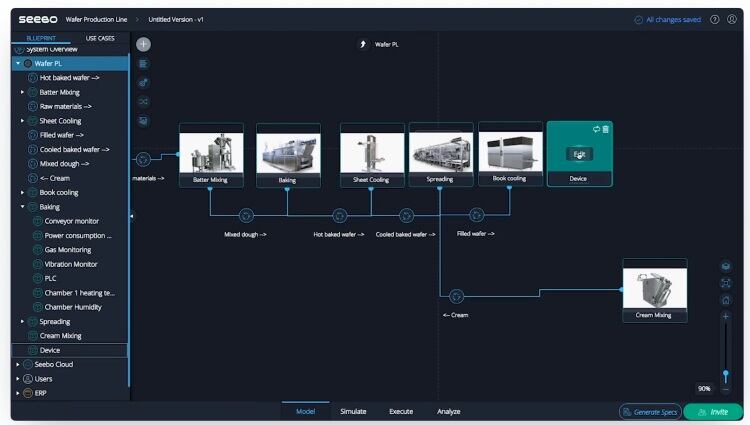Switch to the Use Cases tab
Screen dimensions: 750x425
(x=99, y=38)
